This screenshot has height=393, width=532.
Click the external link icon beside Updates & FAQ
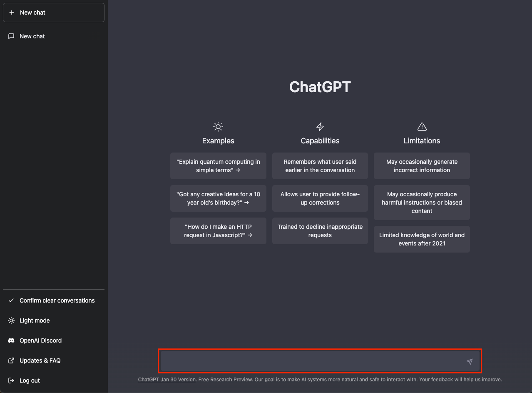[11, 360]
